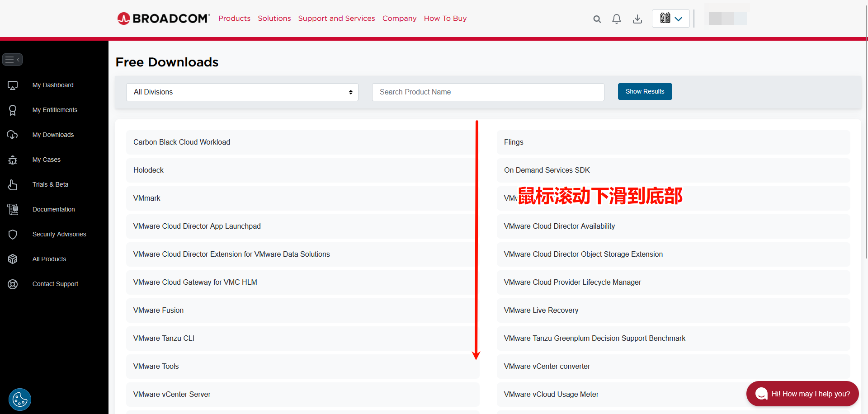Go to My Entitlements
This screenshot has width=868, height=414.
(x=55, y=110)
